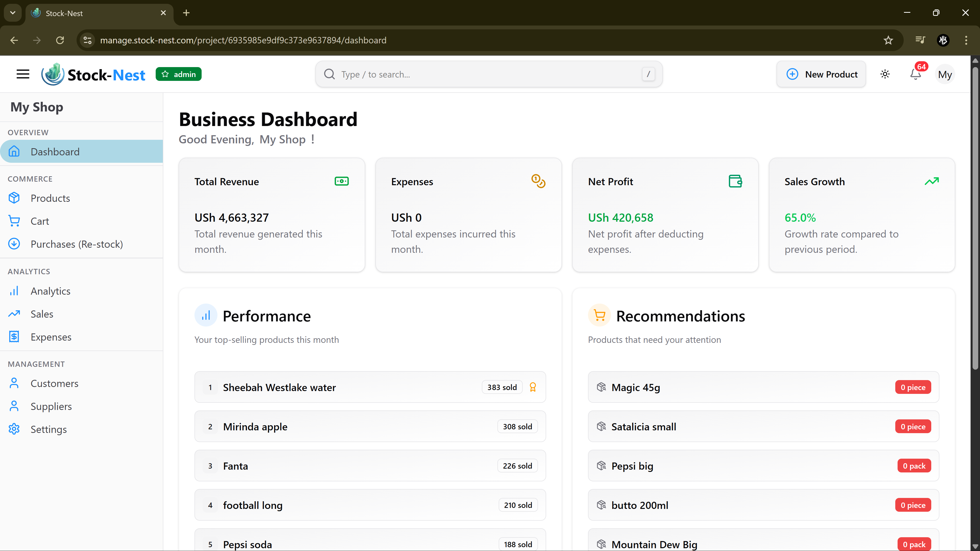Toggle light/dark theme with the sun icon

click(x=885, y=74)
